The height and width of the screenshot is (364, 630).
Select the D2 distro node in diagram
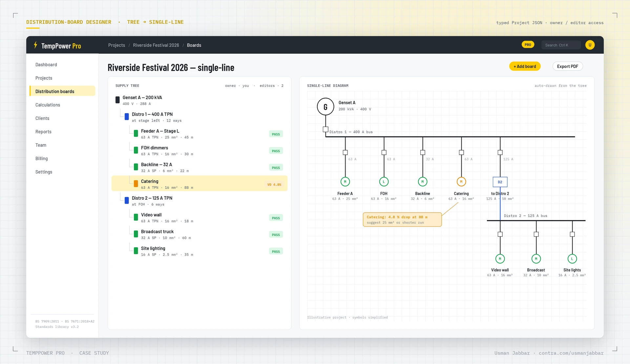pyautogui.click(x=500, y=182)
